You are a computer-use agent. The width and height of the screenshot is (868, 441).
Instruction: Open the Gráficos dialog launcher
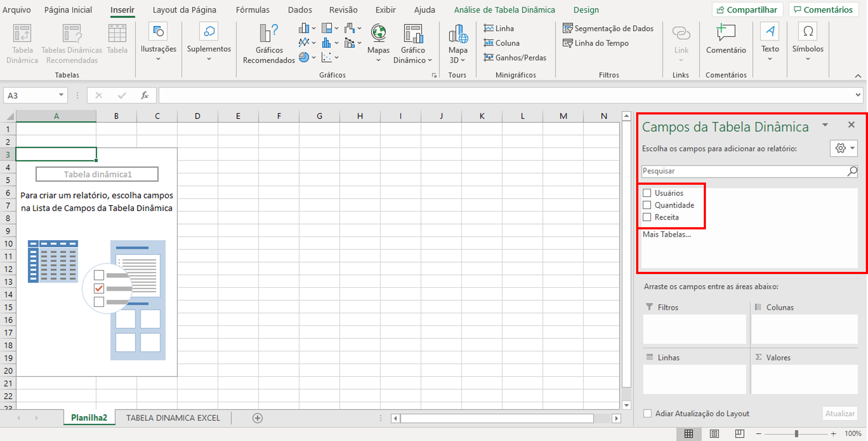pyautogui.click(x=434, y=75)
